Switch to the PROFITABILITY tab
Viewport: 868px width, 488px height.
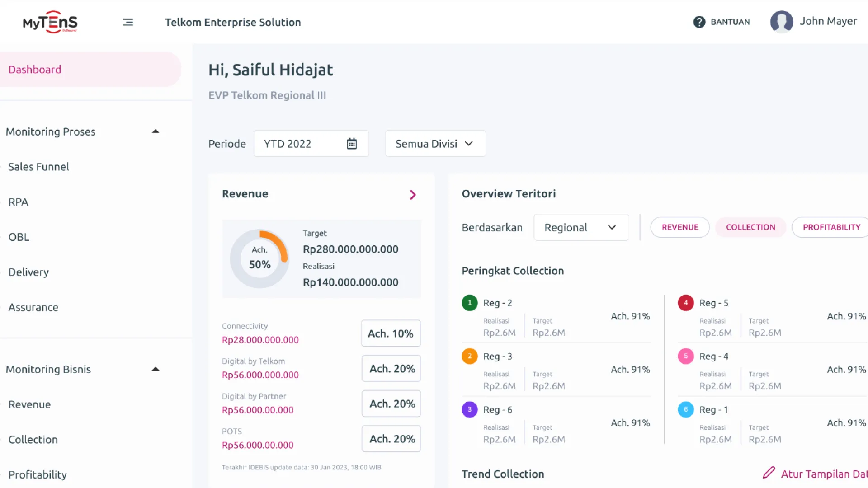pos(831,227)
